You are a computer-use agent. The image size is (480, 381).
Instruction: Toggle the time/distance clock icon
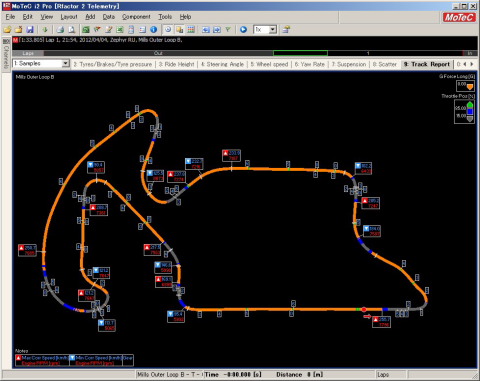coord(168,30)
